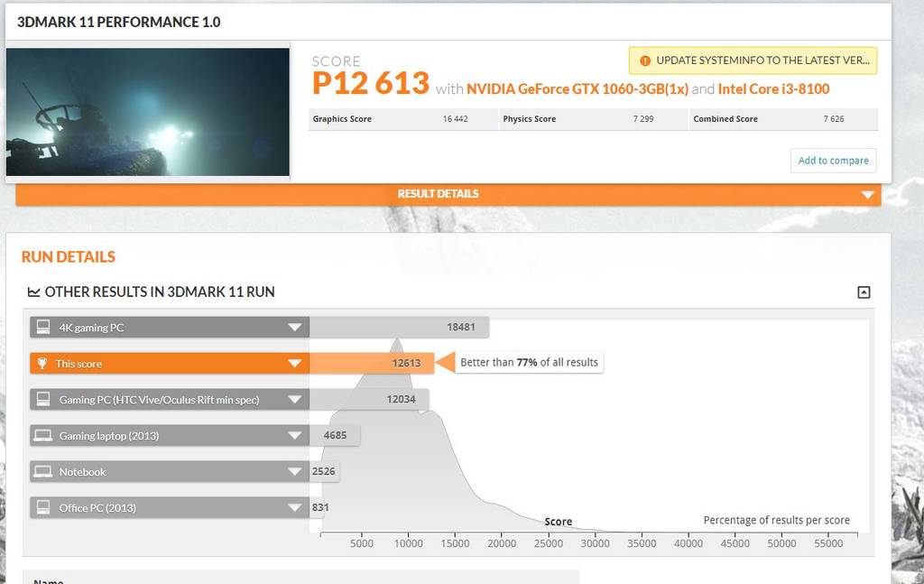
Task: Click the trophy icon beside This score
Action: coord(42,364)
